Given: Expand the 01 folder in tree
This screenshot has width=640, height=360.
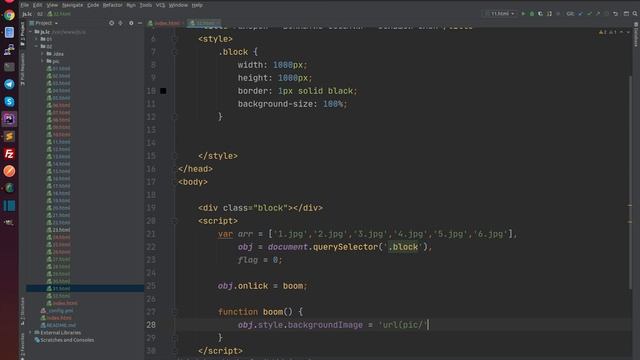Looking at the screenshot, I should (x=36, y=39).
